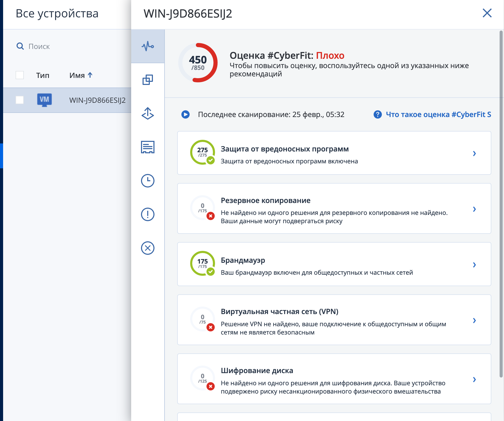Screen dimensions: 504x421
Task: Click the 'Последнее сканирование' timestamp text
Action: [x=271, y=114]
